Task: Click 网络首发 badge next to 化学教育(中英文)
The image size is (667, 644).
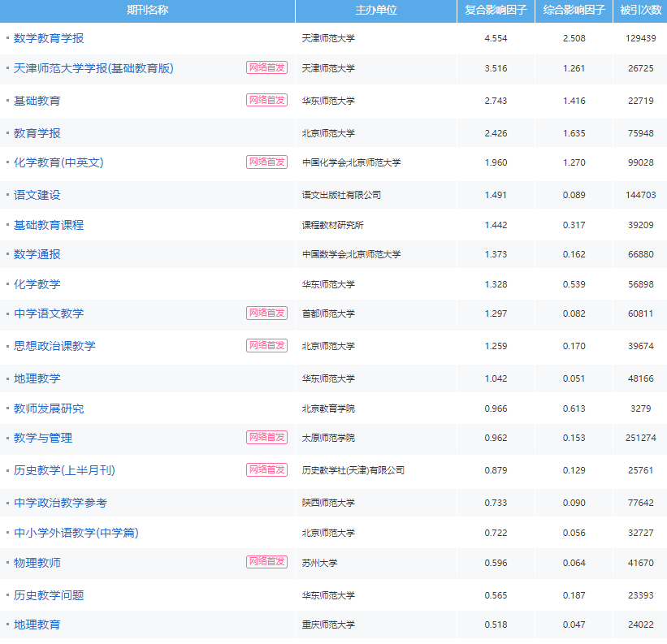Action: coord(266,162)
